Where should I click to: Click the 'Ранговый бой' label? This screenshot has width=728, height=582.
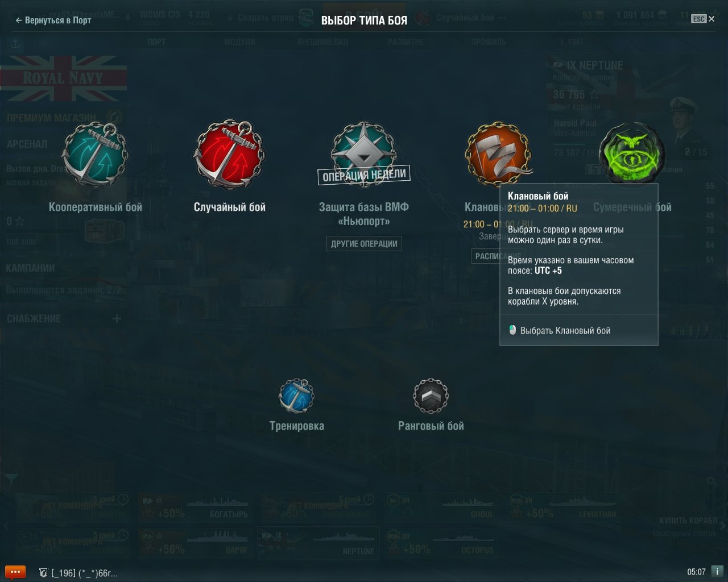431,426
